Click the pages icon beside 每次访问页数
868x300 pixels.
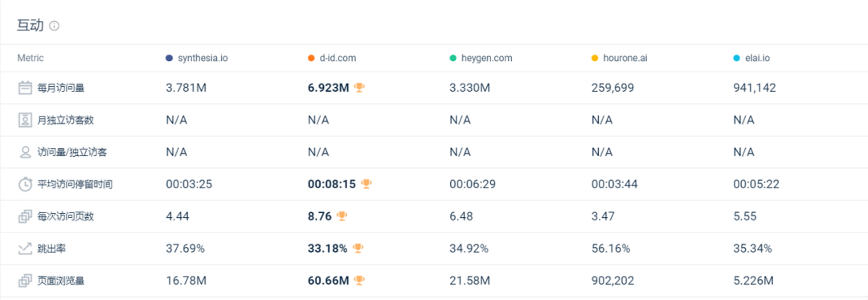click(x=25, y=216)
